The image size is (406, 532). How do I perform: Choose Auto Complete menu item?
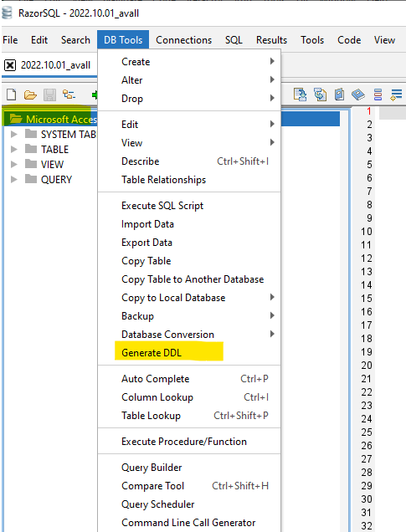[189, 379]
